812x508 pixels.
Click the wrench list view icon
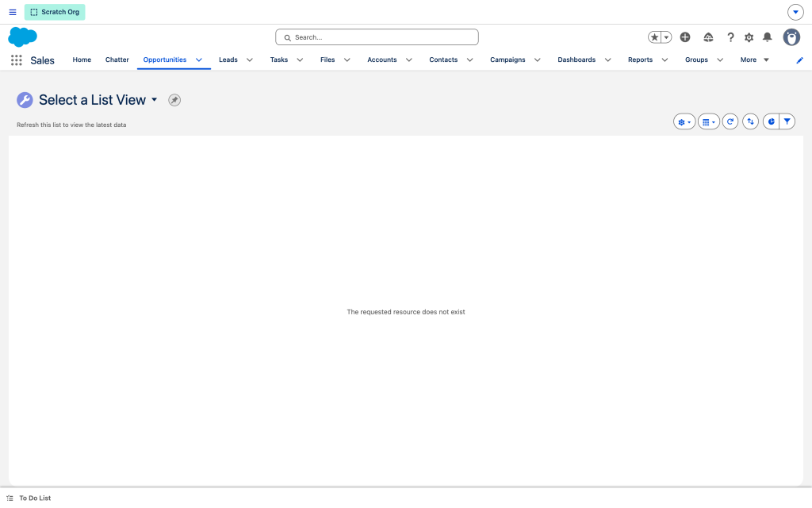(x=25, y=99)
